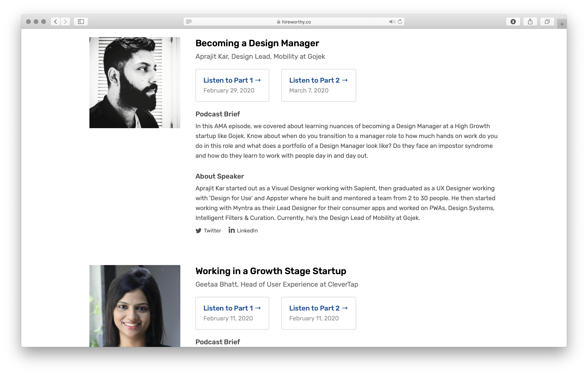The width and height of the screenshot is (588, 375).
Task: Show the Safari sidebar
Action: pos(81,22)
